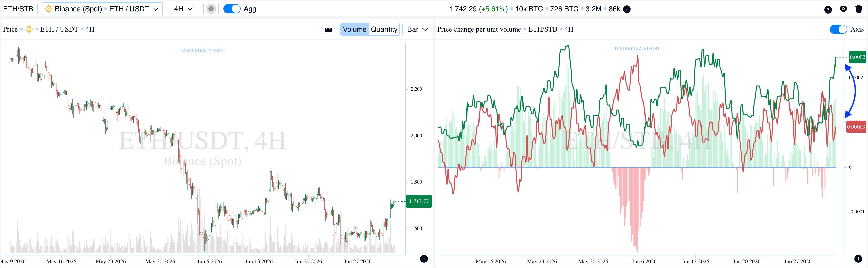Open the info icon beside 86k
This screenshot has width=868, height=268.
(627, 9)
